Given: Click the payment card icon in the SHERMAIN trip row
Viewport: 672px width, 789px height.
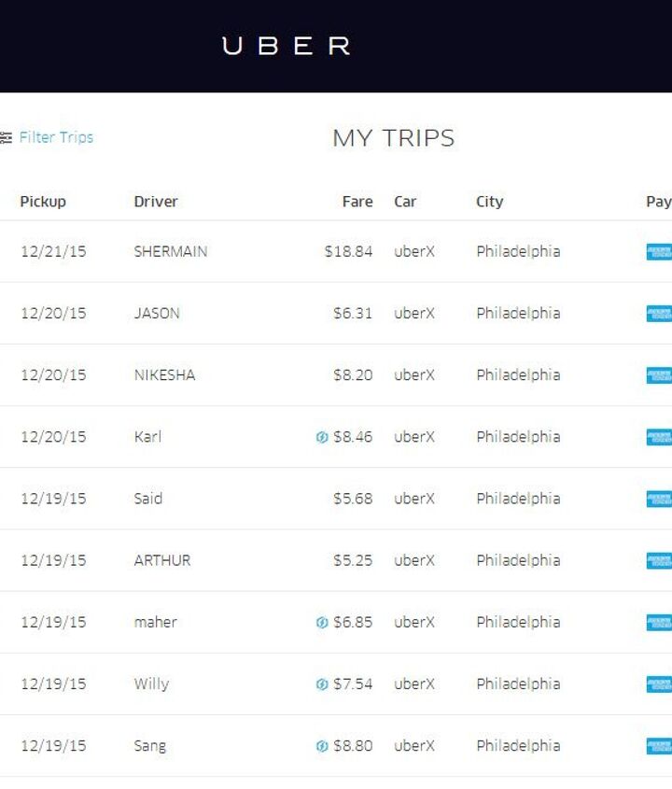Looking at the screenshot, I should [x=659, y=252].
